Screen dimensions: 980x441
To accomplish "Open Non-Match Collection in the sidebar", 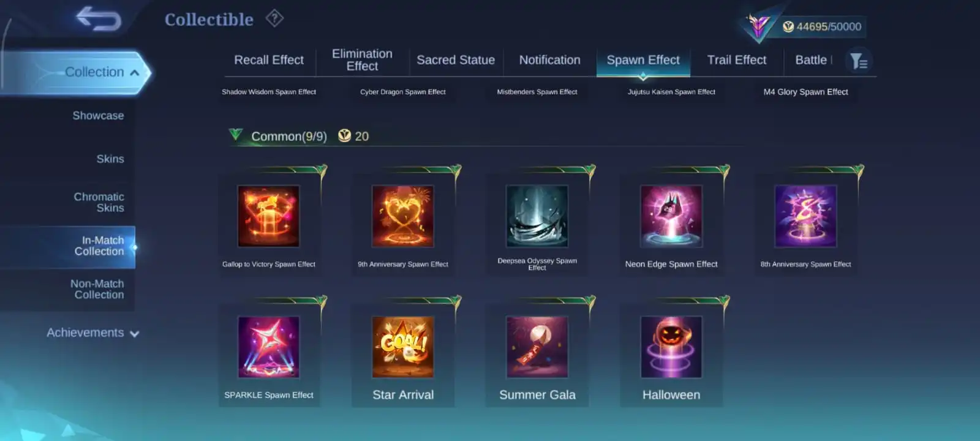I will coord(97,289).
